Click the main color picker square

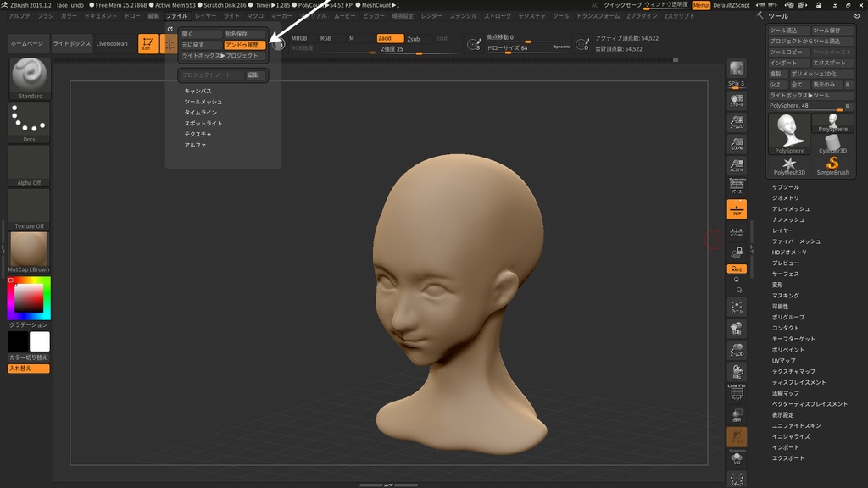point(29,297)
